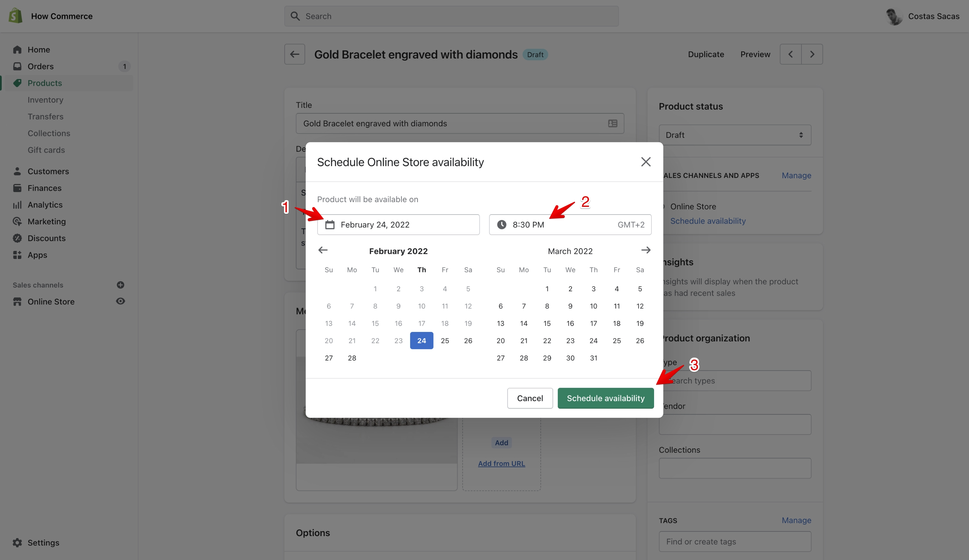969x560 pixels.
Task: Click the title field card icon
Action: (613, 123)
